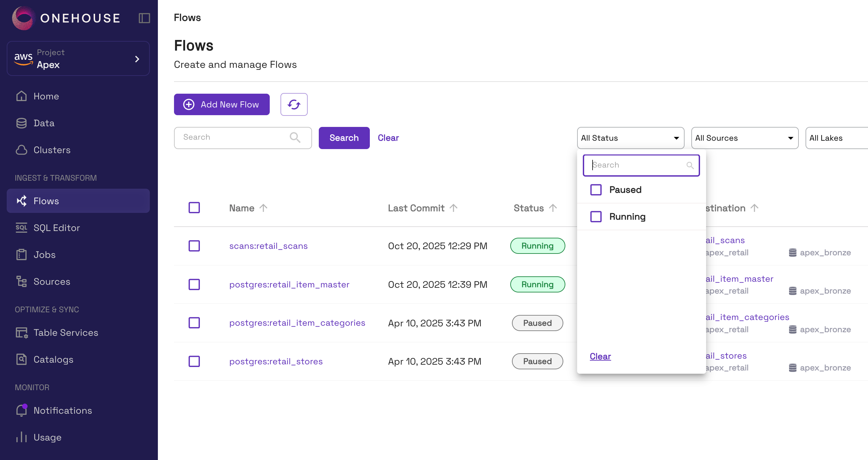868x460 pixels.
Task: Select the scans:retail_scans row checkbox
Action: (194, 246)
